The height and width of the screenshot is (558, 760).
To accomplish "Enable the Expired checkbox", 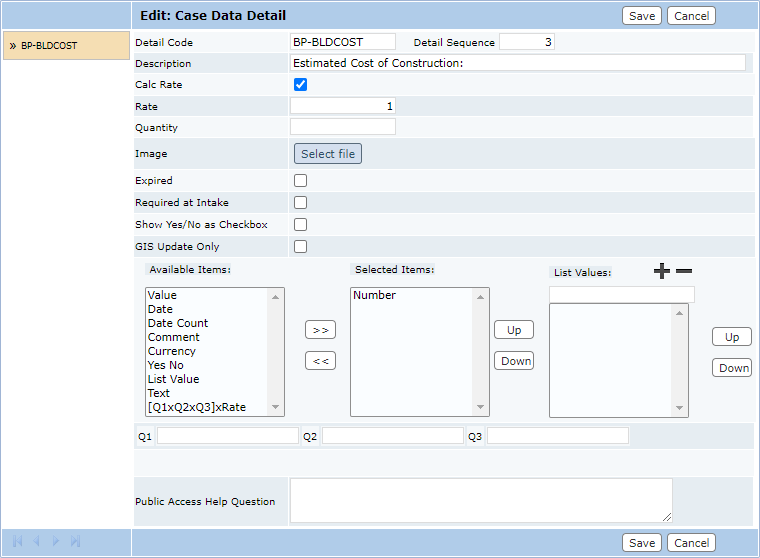I will coord(301,180).
